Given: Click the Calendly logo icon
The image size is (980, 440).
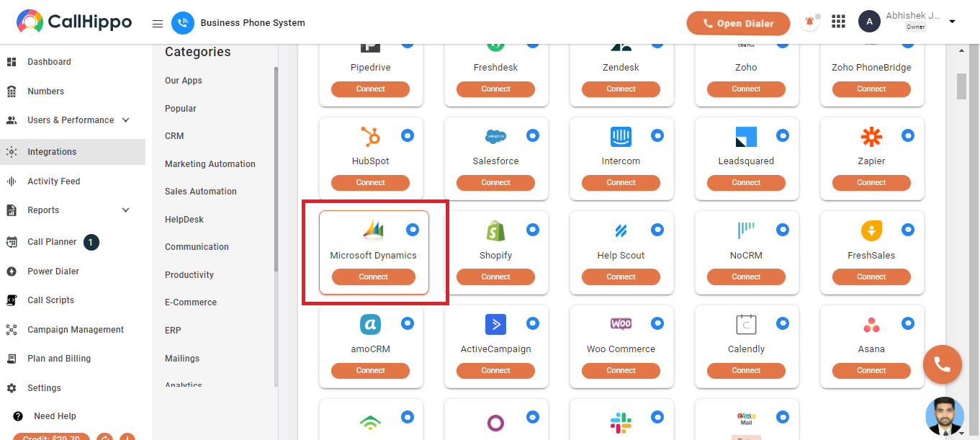Looking at the screenshot, I should (x=746, y=324).
